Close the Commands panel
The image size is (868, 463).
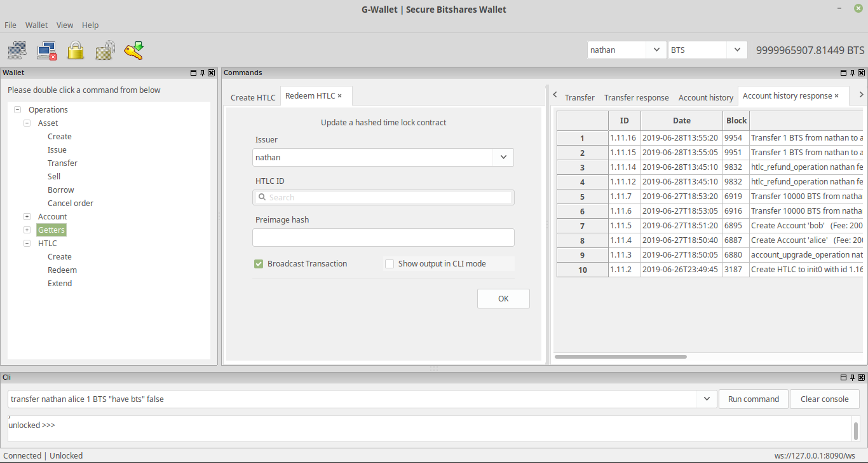tap(861, 73)
